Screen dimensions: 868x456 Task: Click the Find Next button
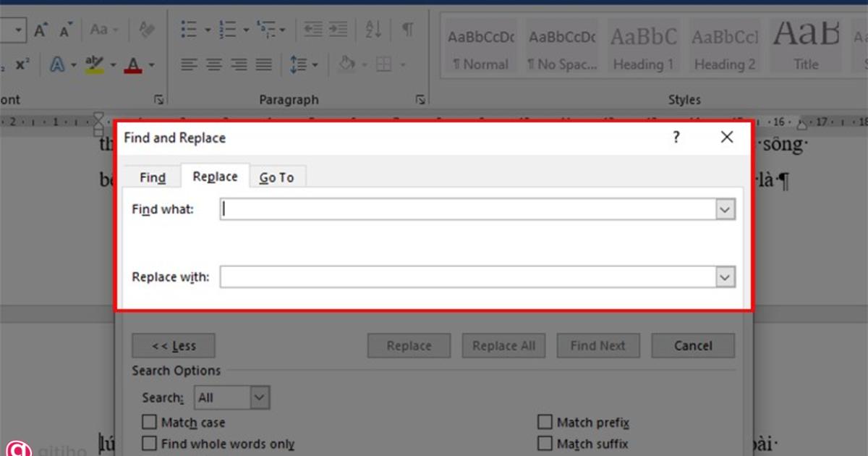pyautogui.click(x=597, y=346)
